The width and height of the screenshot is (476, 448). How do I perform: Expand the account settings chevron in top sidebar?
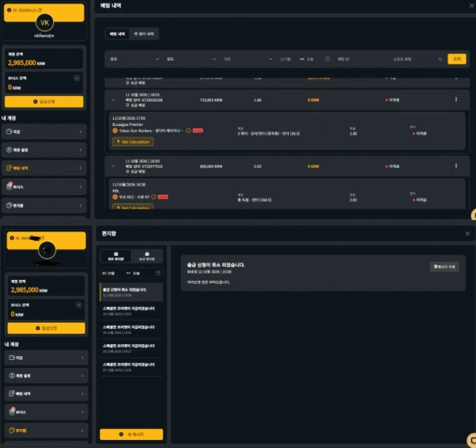80,150
